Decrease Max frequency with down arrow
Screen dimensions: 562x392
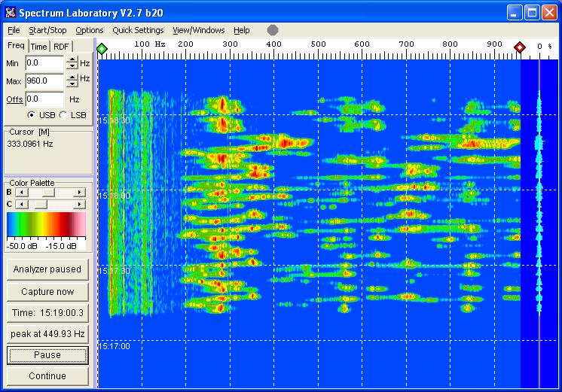click(72, 84)
